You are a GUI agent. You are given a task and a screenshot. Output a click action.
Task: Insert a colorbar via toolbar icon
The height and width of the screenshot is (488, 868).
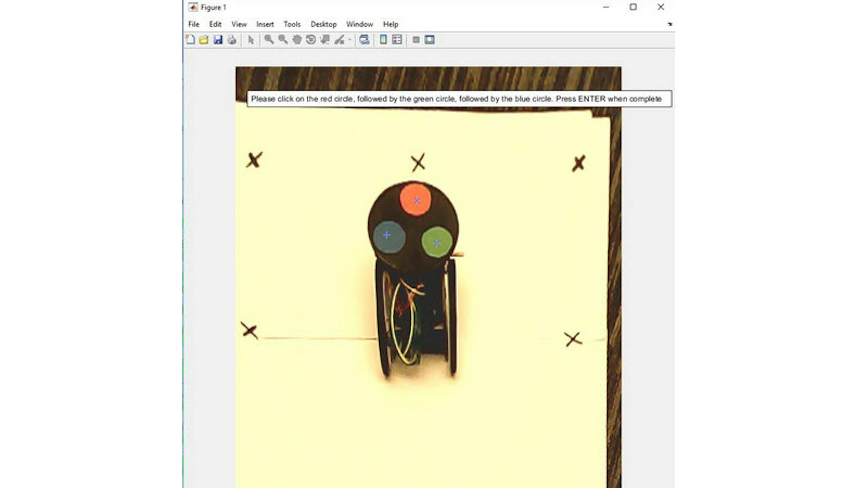click(x=383, y=40)
